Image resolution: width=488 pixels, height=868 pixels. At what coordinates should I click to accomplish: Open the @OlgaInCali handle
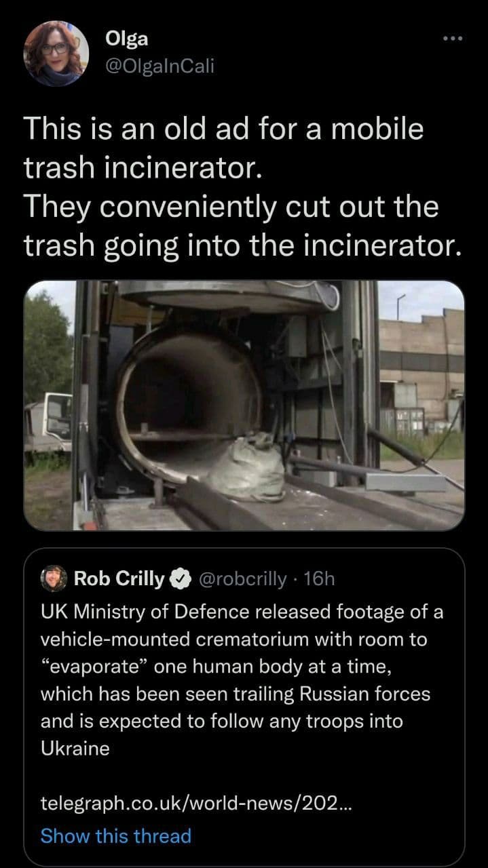(x=159, y=65)
